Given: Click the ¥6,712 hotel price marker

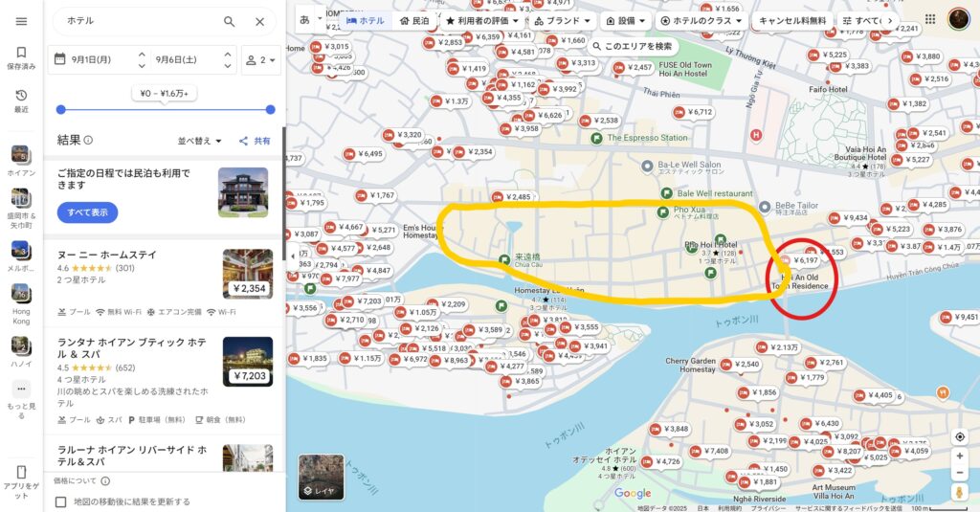Looking at the screenshot, I should 693,113.
